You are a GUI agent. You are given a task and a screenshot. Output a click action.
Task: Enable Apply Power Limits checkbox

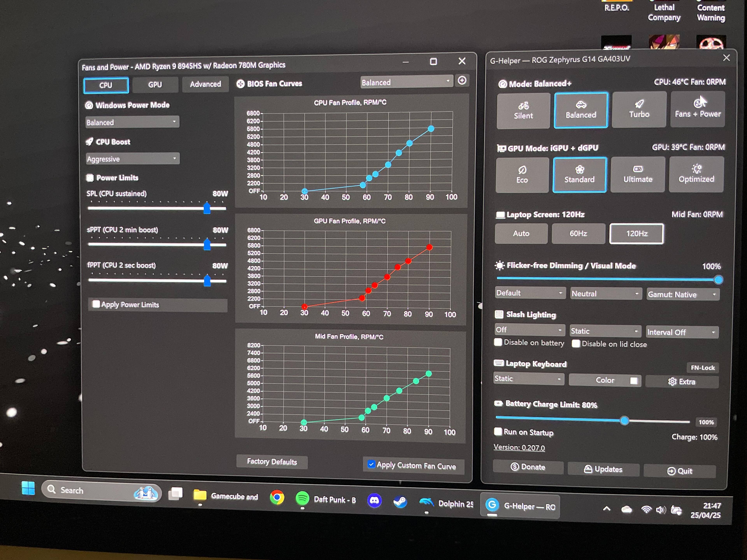tap(96, 304)
